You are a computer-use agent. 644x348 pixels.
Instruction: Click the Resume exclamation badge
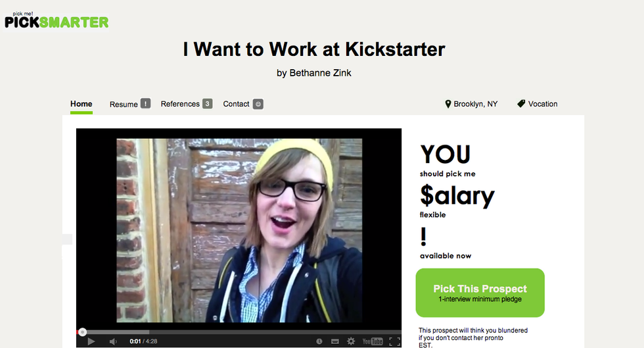click(145, 103)
